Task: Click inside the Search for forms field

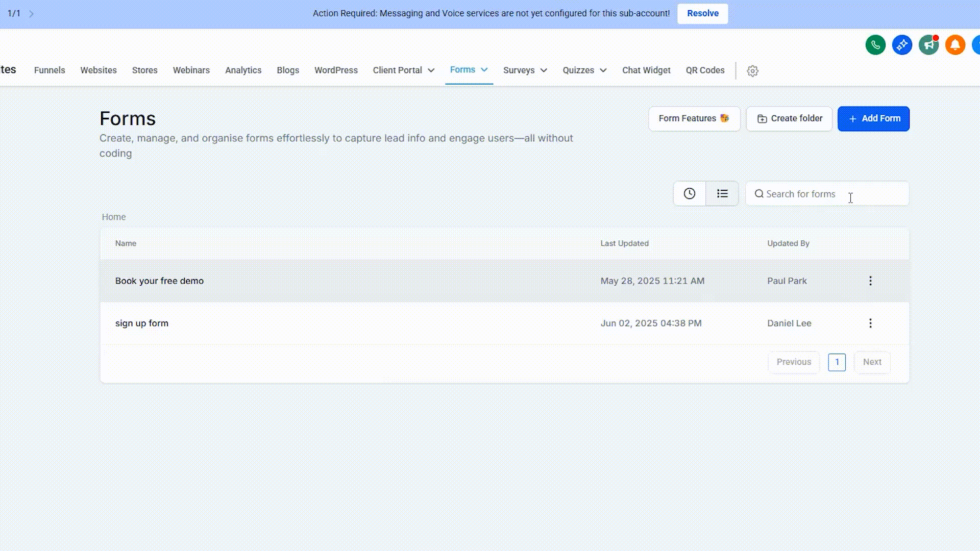Action: click(x=827, y=194)
